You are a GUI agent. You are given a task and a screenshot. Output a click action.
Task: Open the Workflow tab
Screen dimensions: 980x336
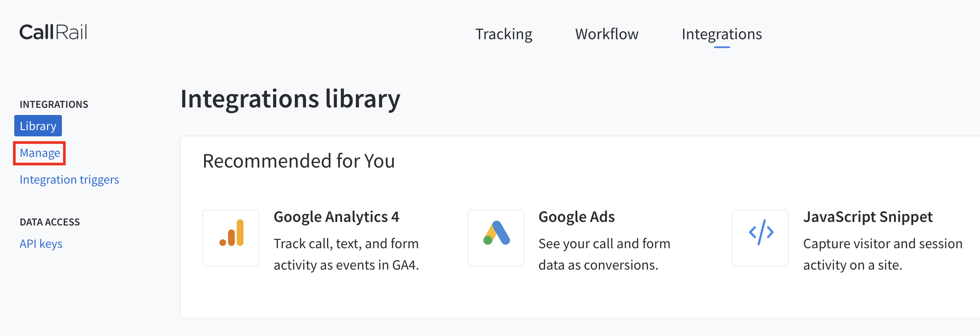point(607,34)
